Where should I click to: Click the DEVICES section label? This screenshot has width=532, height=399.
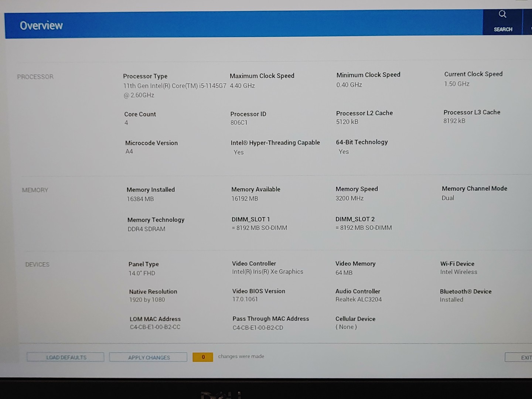pyautogui.click(x=37, y=265)
